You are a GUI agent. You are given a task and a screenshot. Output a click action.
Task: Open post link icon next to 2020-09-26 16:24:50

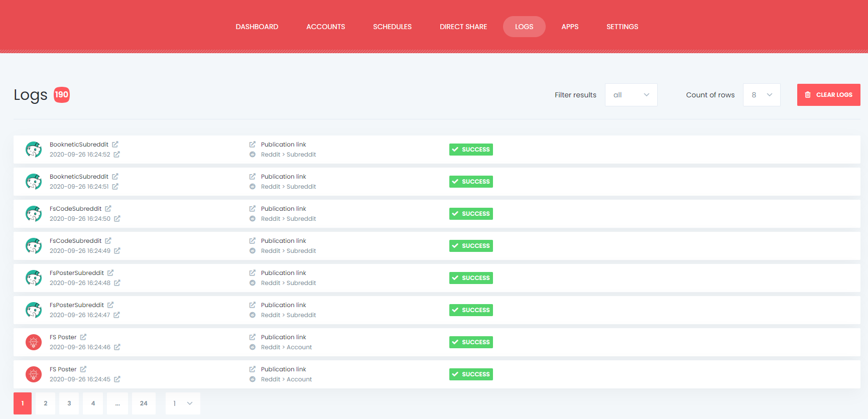117,218
